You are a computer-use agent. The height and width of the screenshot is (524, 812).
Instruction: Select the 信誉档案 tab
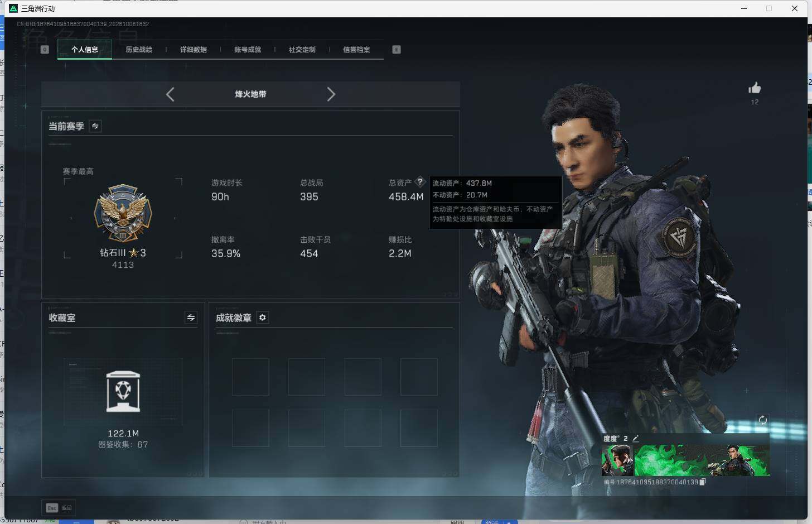[356, 50]
